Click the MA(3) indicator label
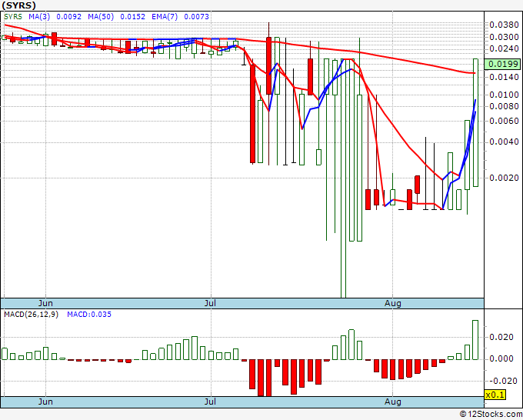 coord(39,16)
